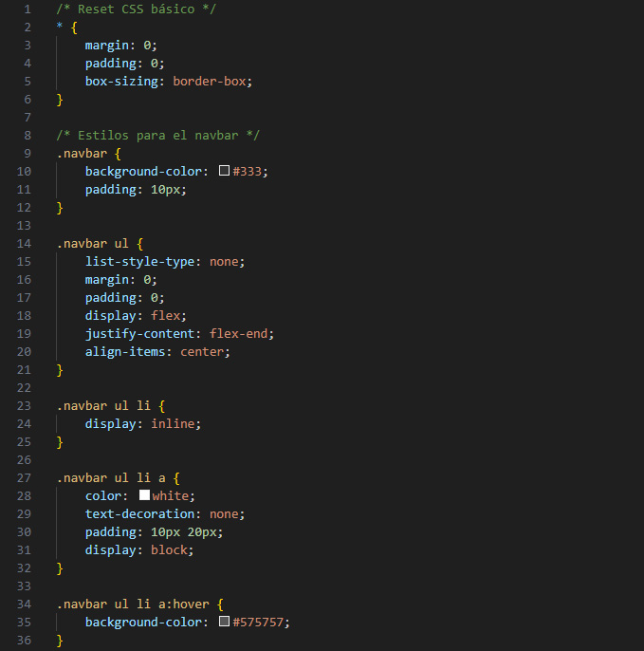Click line number 23 in the gutter

24,406
